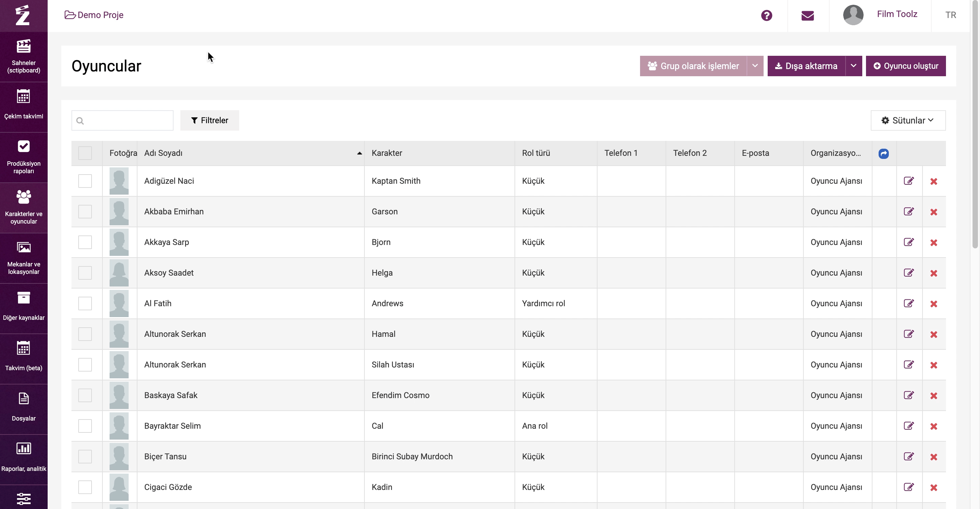Select the Birinci Subay Murdoch cell

coord(439,457)
